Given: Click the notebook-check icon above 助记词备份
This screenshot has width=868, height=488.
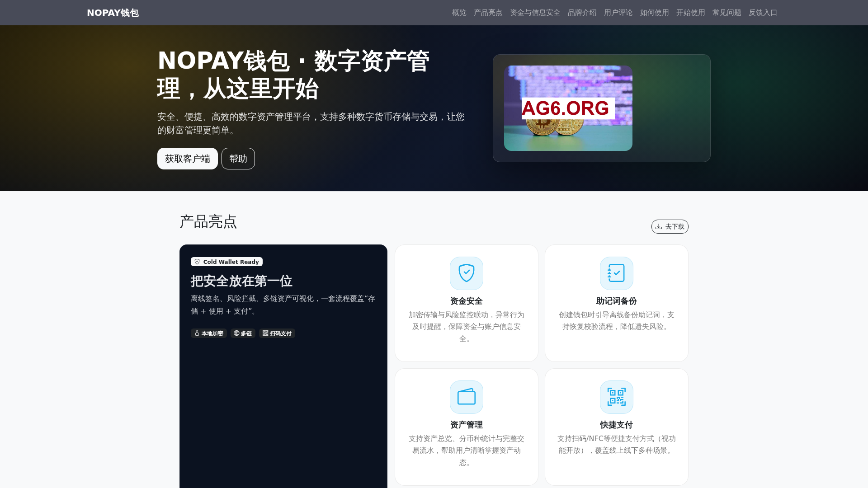Looking at the screenshot, I should click(617, 273).
